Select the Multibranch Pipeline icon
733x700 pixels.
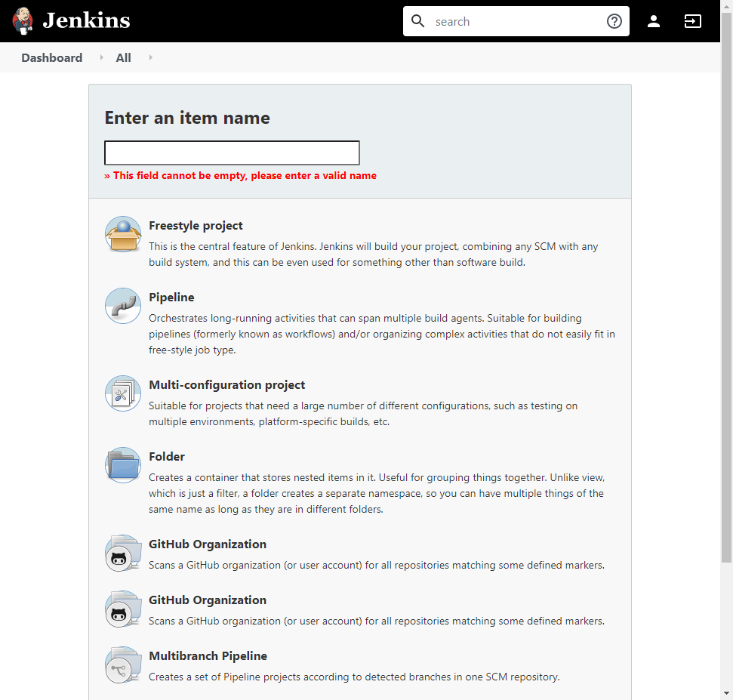coord(122,665)
